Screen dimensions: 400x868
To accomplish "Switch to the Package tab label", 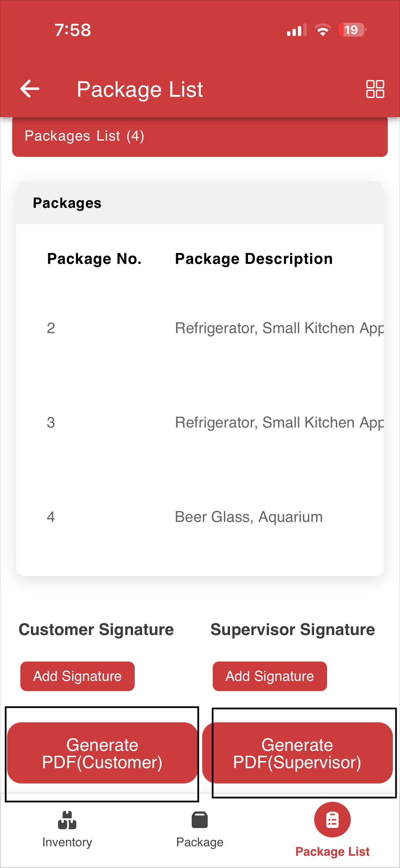I will [200, 842].
